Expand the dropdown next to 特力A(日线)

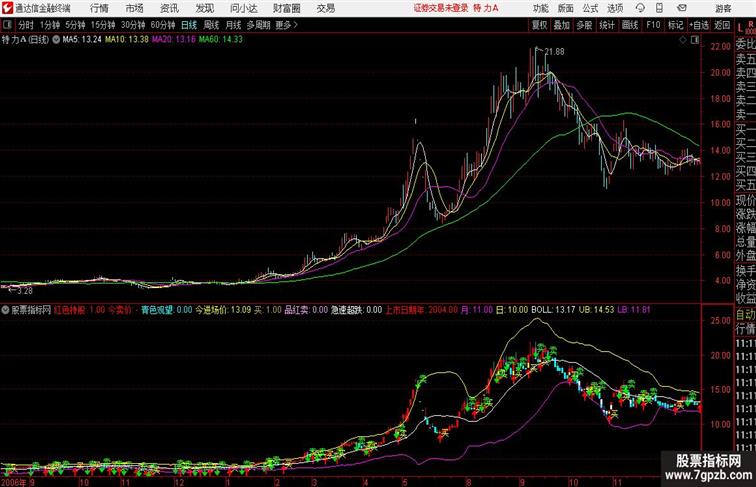pyautogui.click(x=56, y=40)
